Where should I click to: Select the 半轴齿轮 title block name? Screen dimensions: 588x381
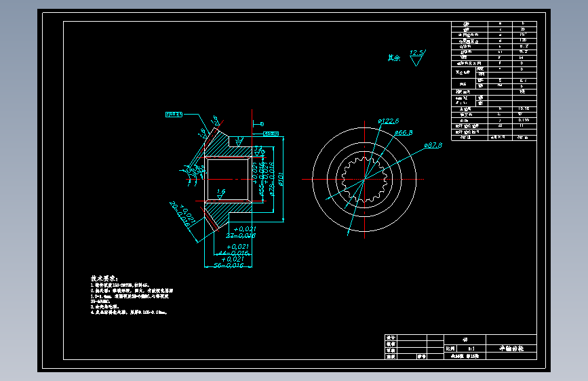click(511, 348)
